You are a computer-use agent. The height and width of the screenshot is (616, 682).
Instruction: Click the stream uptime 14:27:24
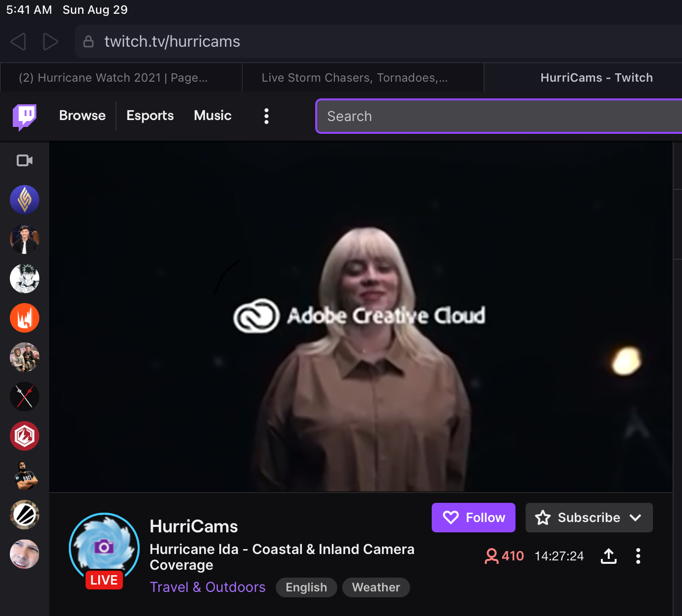click(x=559, y=556)
